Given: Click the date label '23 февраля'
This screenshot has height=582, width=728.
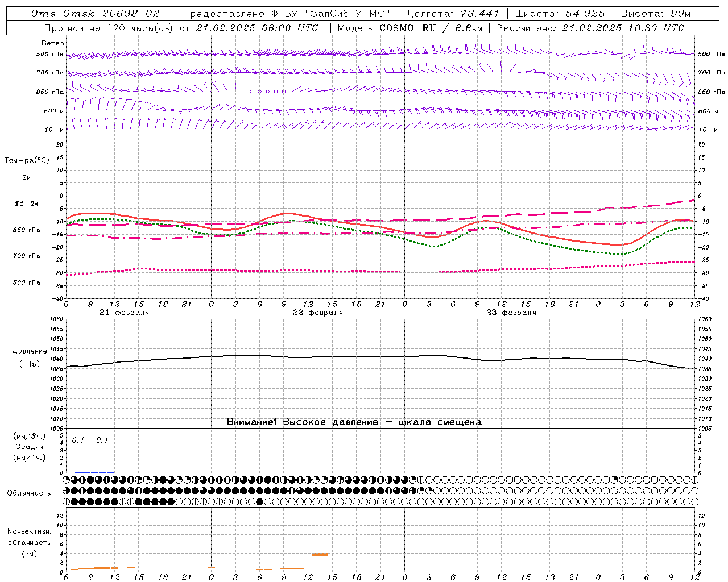Looking at the screenshot, I should point(511,313).
